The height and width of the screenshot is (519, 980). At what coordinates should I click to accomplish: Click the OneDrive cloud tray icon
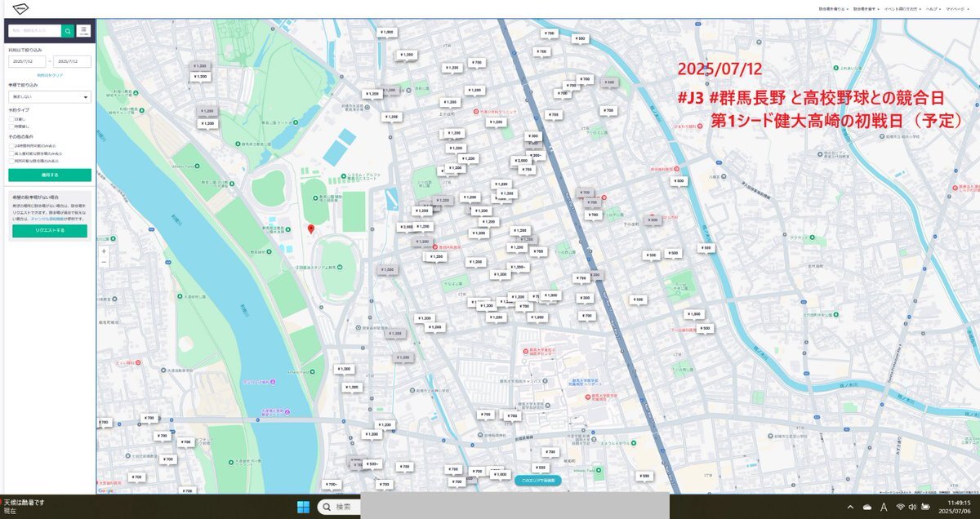[x=866, y=508]
